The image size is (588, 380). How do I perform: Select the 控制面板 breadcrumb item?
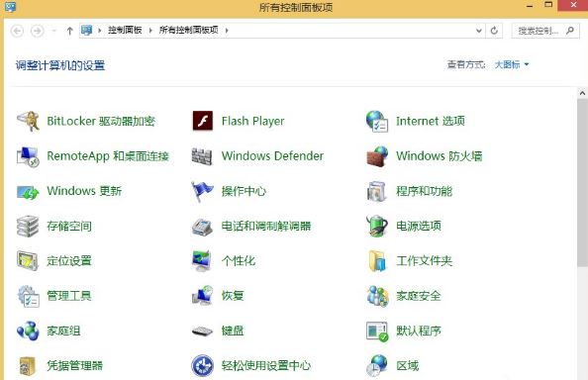point(125,31)
